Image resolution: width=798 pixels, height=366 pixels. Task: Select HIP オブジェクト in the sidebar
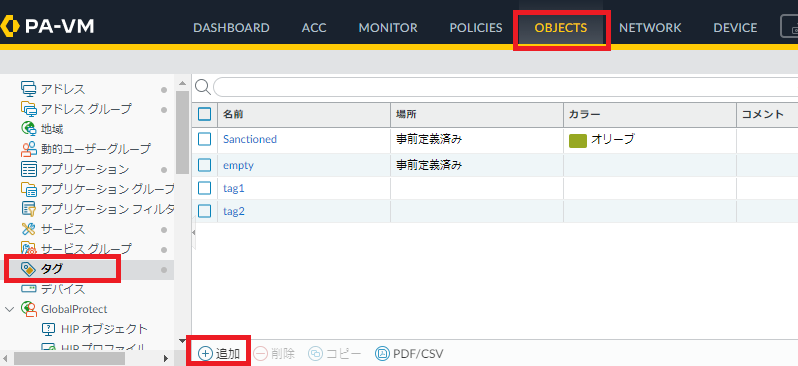pyautogui.click(x=104, y=329)
